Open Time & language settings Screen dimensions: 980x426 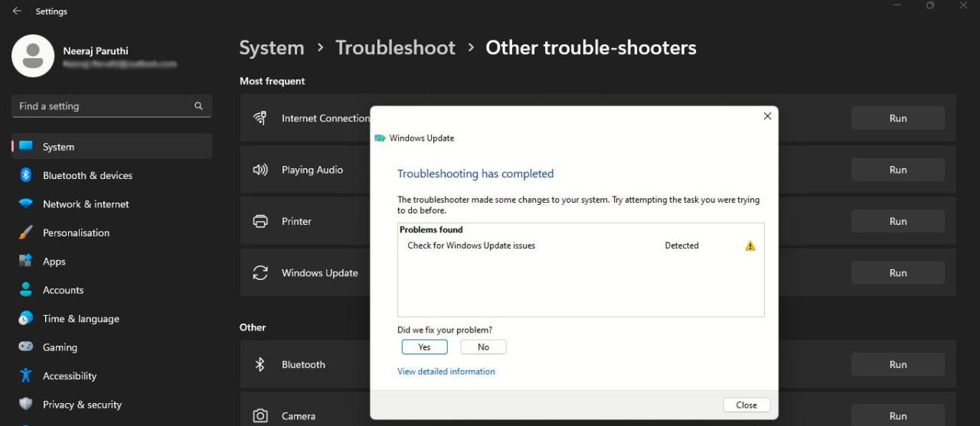pyautogui.click(x=112, y=318)
